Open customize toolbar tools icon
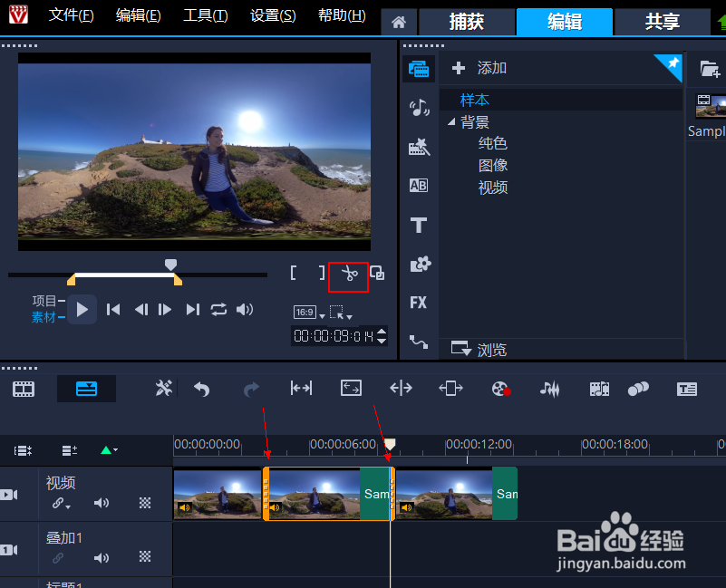Image resolution: width=726 pixels, height=588 pixels. 164,389
